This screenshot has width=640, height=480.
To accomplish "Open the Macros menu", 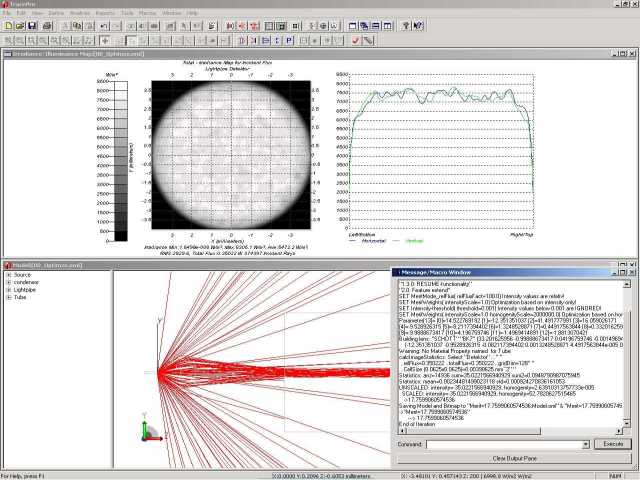I will pos(147,13).
